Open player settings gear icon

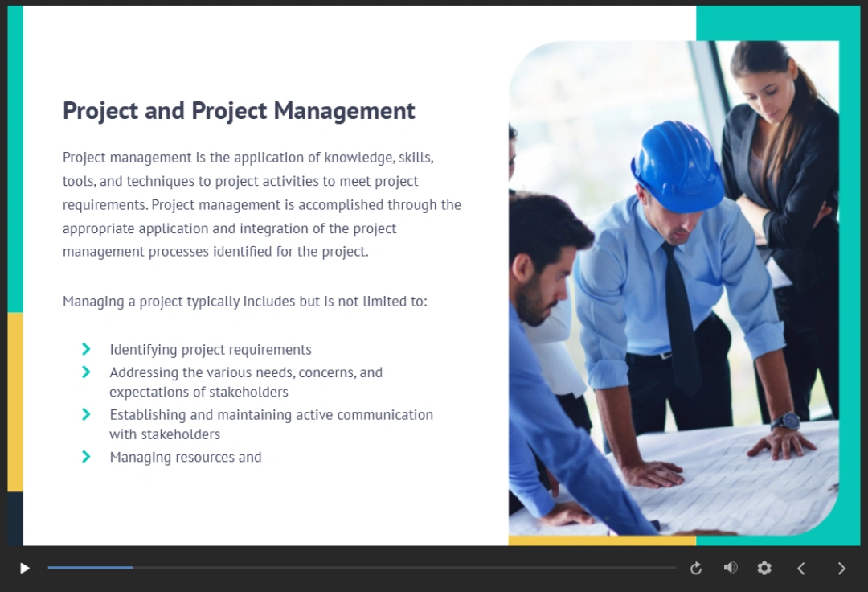coord(764,569)
